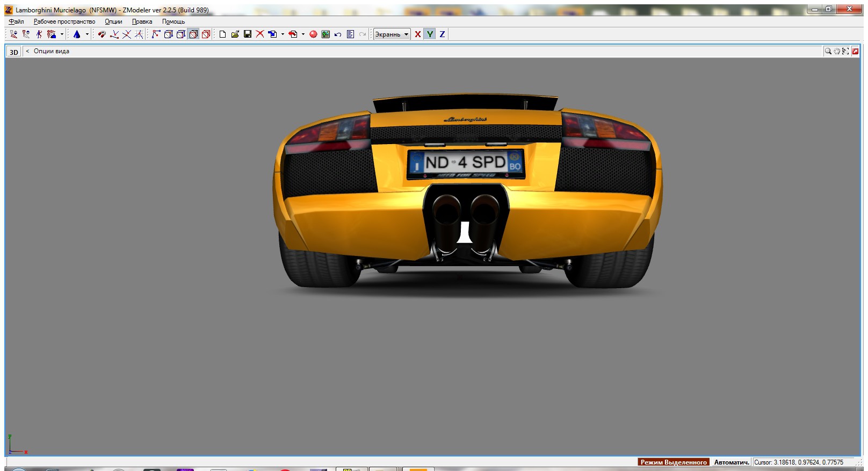Viewport: 868px width, 471px height.
Task: Click the undo arrow icon
Action: click(x=338, y=34)
